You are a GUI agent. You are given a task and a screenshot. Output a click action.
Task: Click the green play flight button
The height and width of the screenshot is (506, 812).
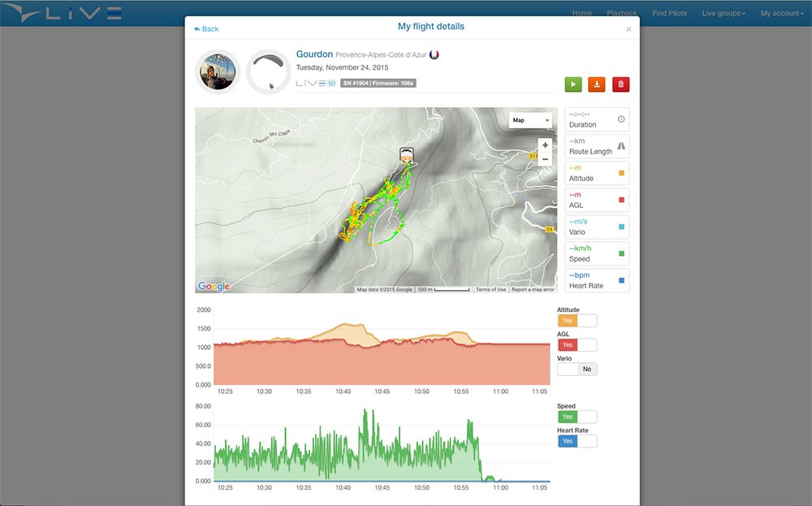tap(573, 84)
